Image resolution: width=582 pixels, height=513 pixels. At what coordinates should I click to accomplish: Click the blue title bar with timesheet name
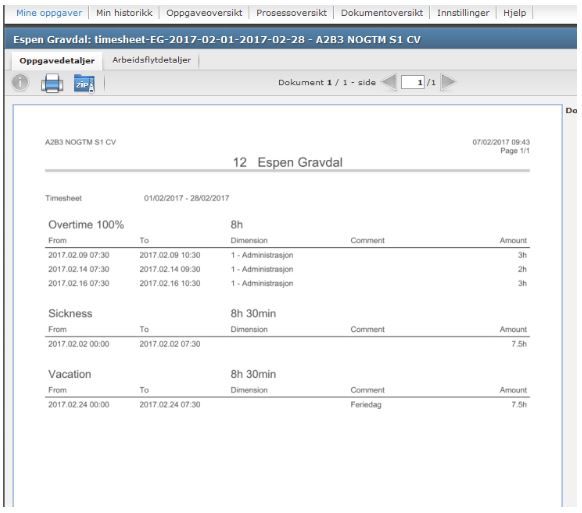click(x=291, y=39)
